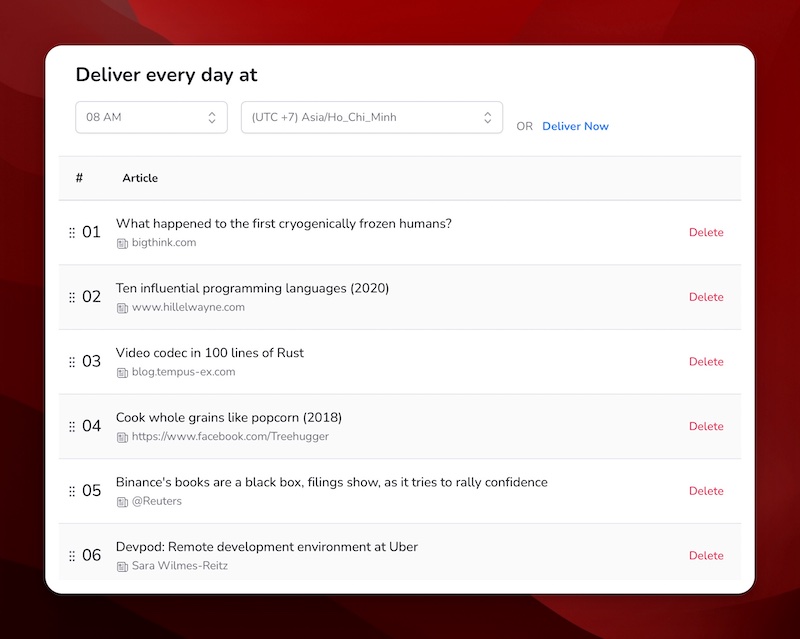Click the source icon beside Sara Wilmes-Reitz
Viewport: 800px width, 639px height.
tap(122, 566)
